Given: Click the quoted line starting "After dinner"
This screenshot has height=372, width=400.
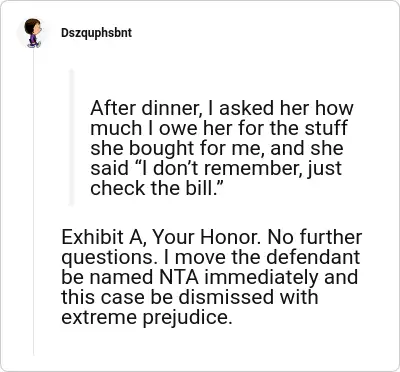Looking at the screenshot, I should click(222, 109).
